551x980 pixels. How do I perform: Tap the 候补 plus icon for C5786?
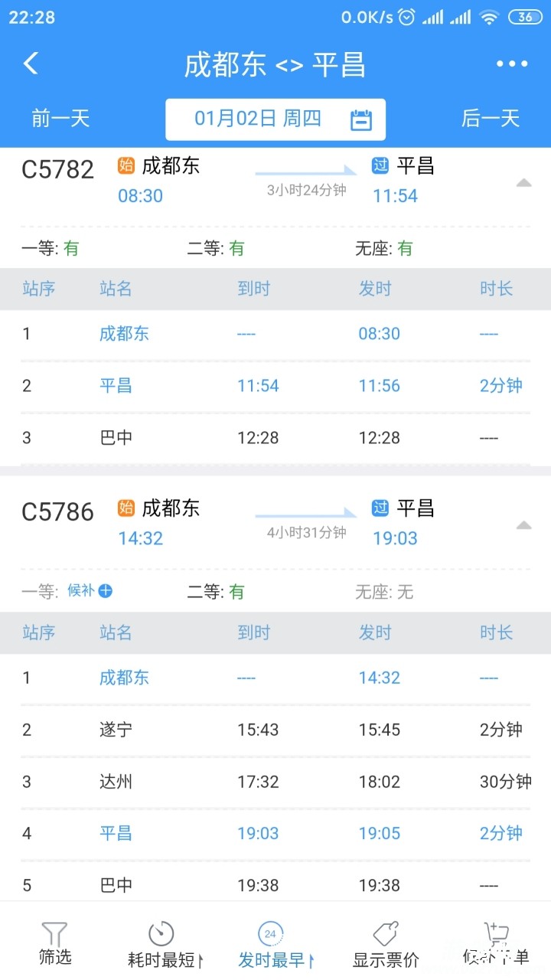(x=106, y=591)
